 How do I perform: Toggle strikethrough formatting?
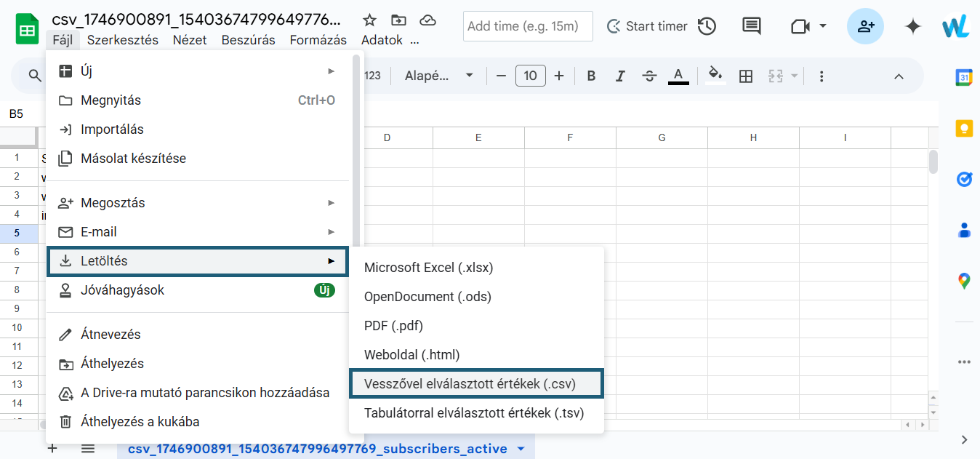pyautogui.click(x=649, y=76)
